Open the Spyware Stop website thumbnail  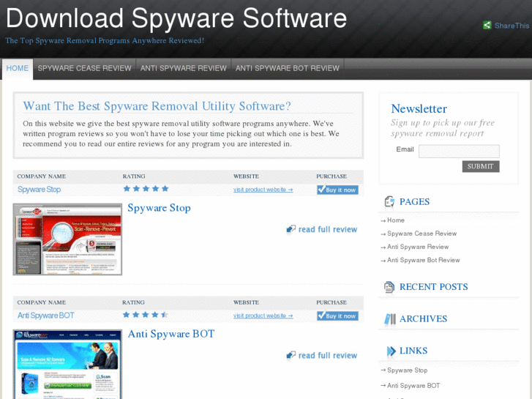67,239
